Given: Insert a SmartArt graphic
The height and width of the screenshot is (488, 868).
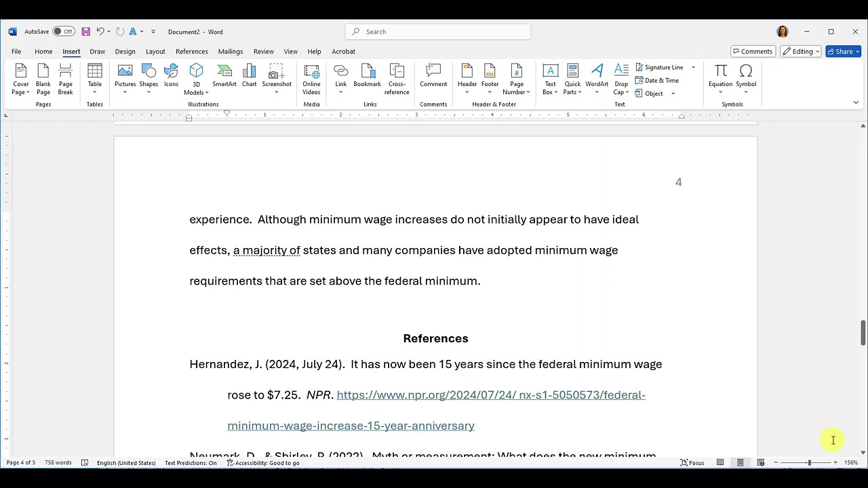Looking at the screenshot, I should (224, 76).
